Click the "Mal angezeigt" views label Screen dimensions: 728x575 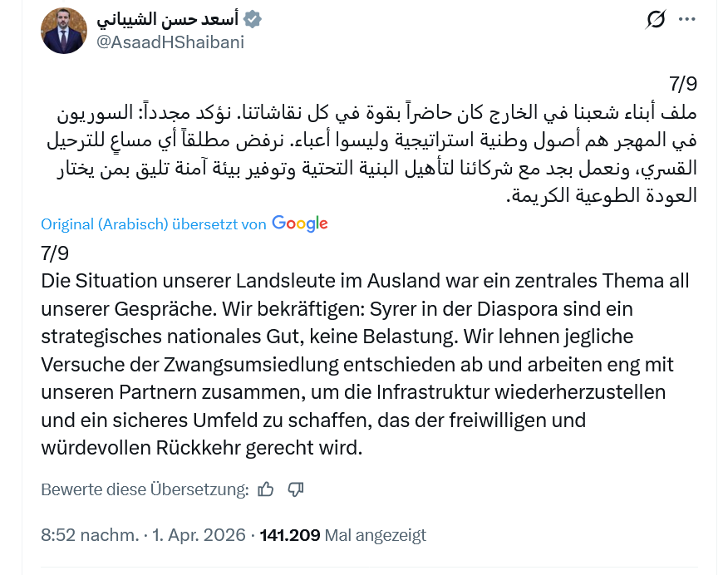[375, 535]
